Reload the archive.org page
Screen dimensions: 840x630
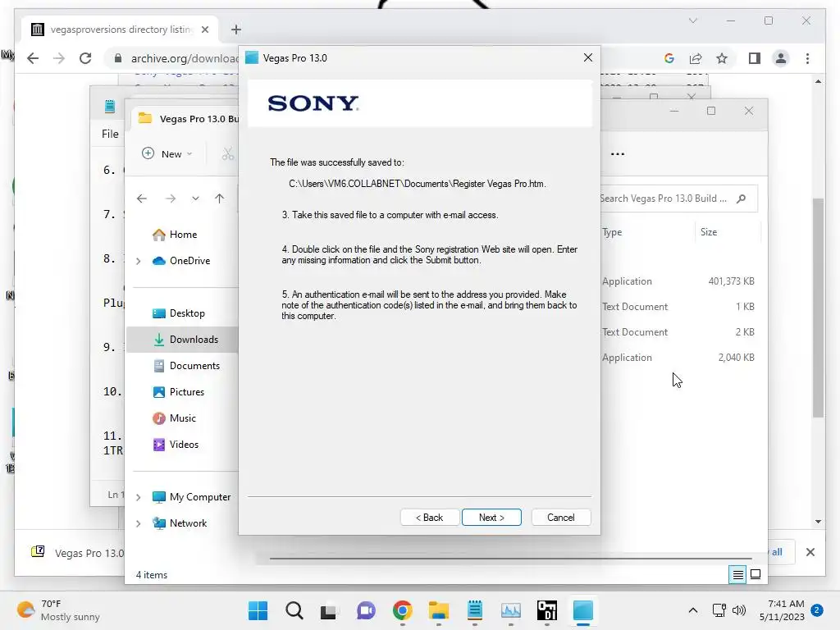pos(85,58)
